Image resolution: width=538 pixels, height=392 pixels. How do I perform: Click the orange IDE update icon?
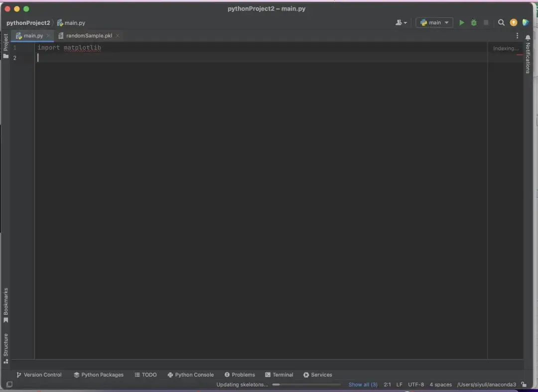[x=513, y=22]
